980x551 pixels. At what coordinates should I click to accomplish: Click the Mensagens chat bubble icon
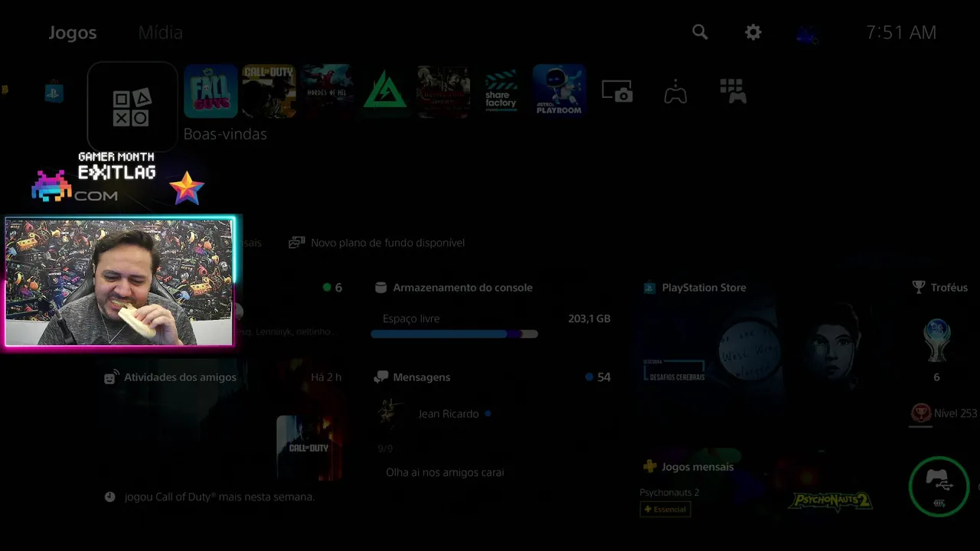[x=381, y=377]
